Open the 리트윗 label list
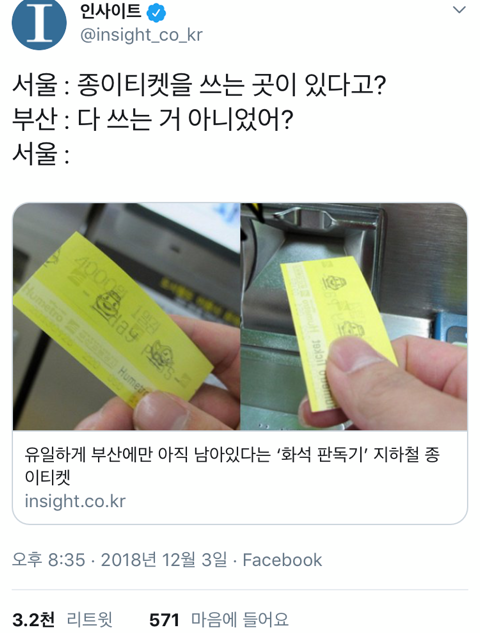 click(90, 620)
